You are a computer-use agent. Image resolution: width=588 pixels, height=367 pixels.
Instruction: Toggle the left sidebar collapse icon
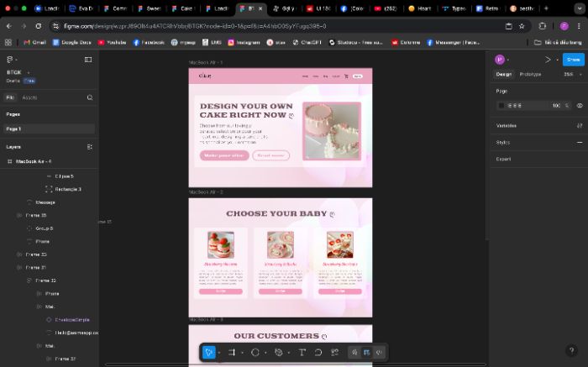pos(88,60)
